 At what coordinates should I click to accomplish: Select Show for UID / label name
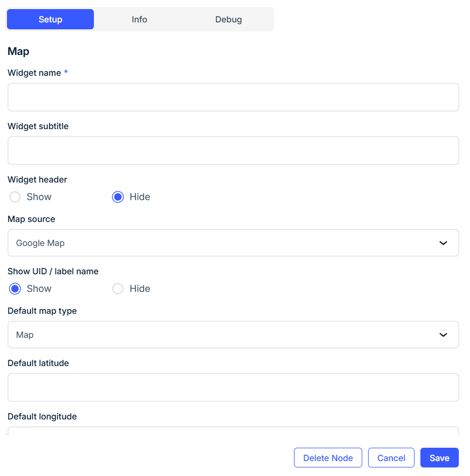15,288
